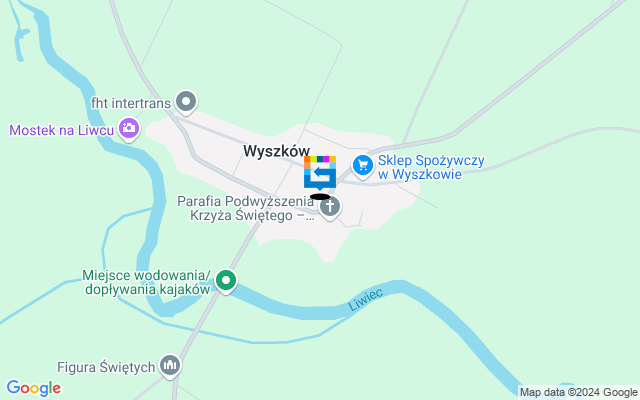Click the Wyszków village name label

[276, 151]
